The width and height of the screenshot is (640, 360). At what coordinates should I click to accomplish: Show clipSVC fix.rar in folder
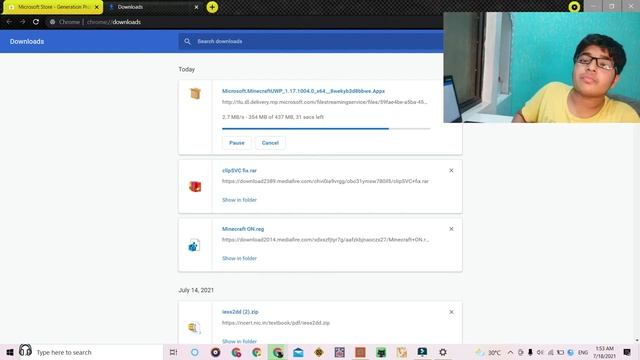pyautogui.click(x=239, y=200)
